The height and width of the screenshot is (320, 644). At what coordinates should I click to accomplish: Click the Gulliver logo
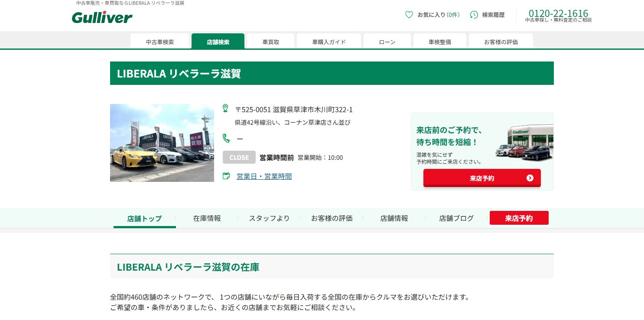pos(101,17)
